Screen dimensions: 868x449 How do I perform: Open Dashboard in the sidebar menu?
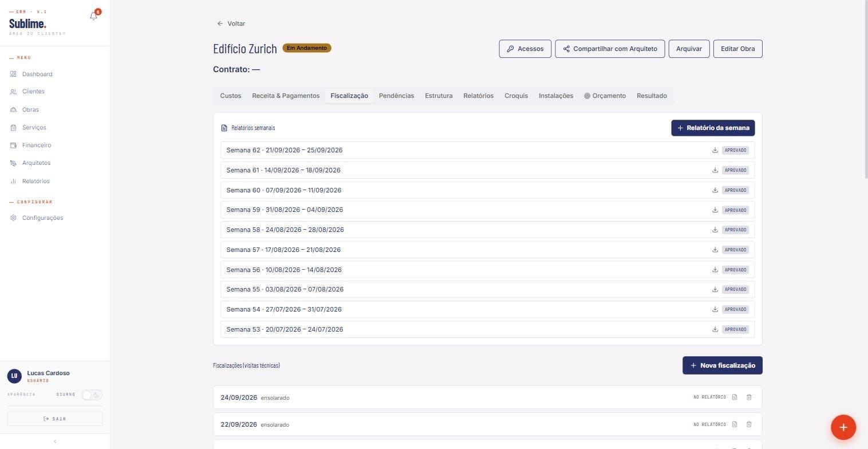tap(37, 74)
